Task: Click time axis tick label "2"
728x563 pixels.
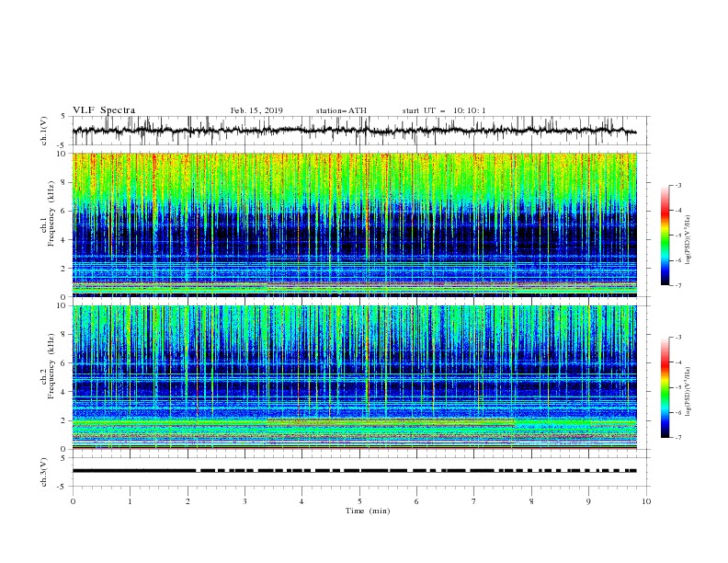Action: click(188, 501)
